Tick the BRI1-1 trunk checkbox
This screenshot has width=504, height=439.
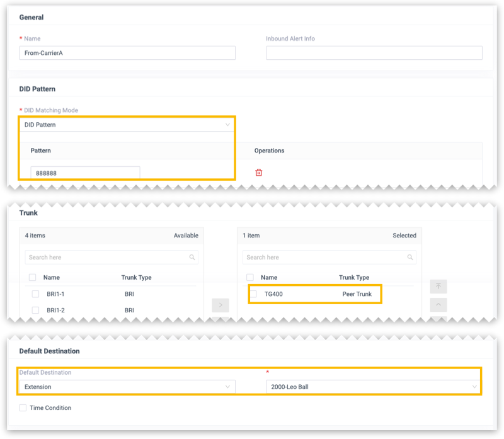tap(36, 294)
